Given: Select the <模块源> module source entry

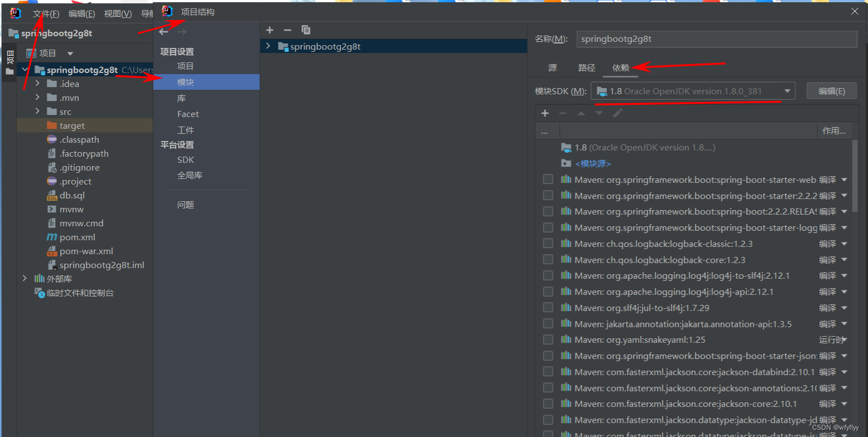Looking at the screenshot, I should [x=593, y=164].
